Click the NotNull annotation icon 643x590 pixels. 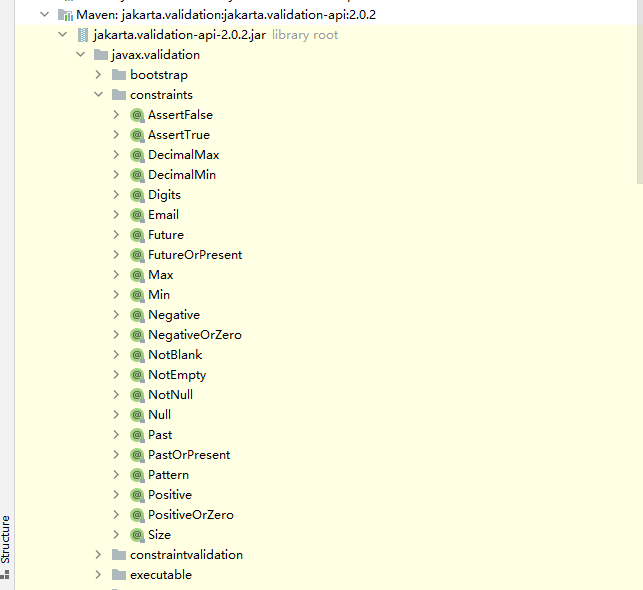pos(137,395)
